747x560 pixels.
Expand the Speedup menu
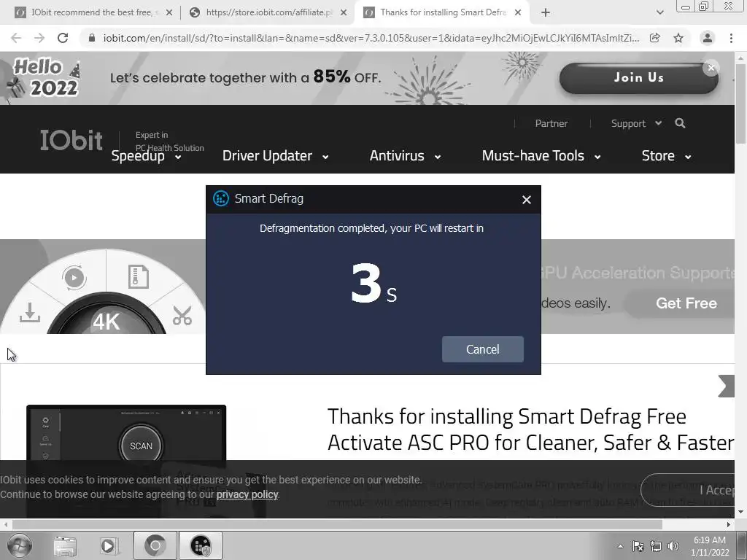pyautogui.click(x=146, y=156)
